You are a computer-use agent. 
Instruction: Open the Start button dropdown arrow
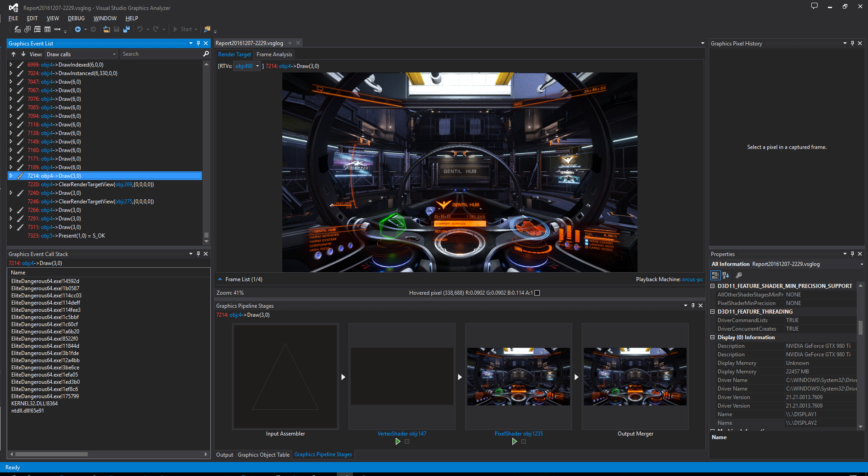tap(196, 29)
